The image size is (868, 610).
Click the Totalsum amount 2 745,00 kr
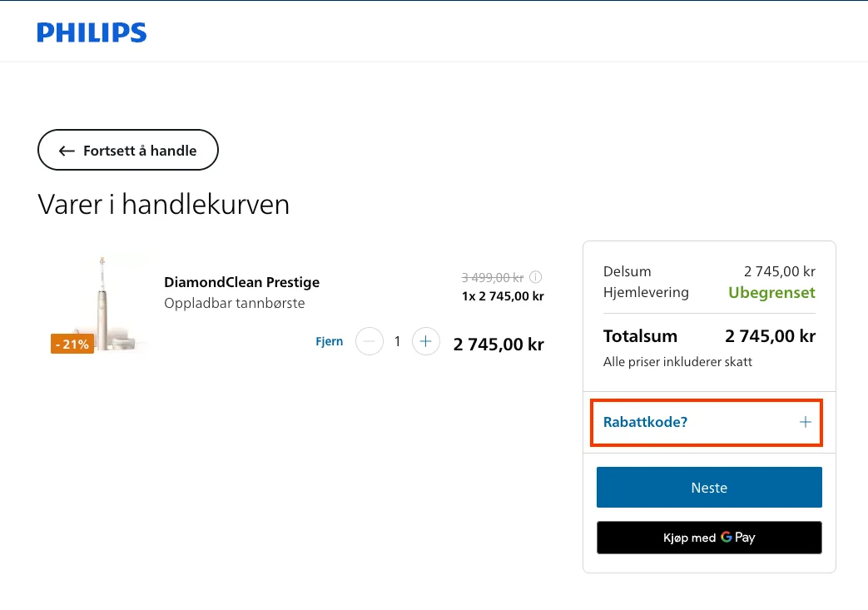(x=770, y=336)
